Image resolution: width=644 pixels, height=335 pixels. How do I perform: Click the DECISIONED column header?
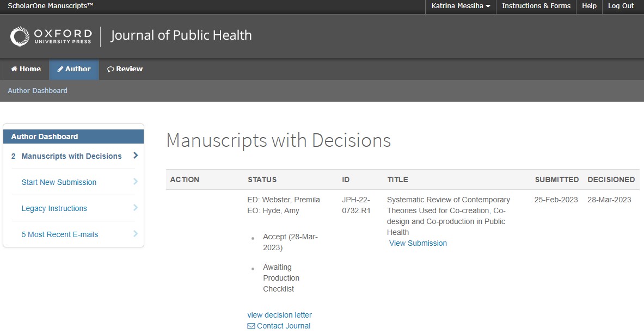pos(611,179)
